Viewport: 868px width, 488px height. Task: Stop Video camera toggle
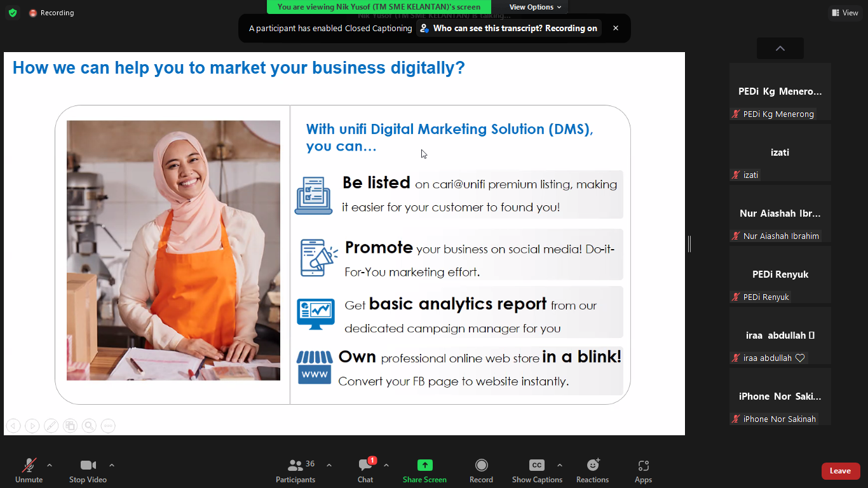[x=88, y=471]
